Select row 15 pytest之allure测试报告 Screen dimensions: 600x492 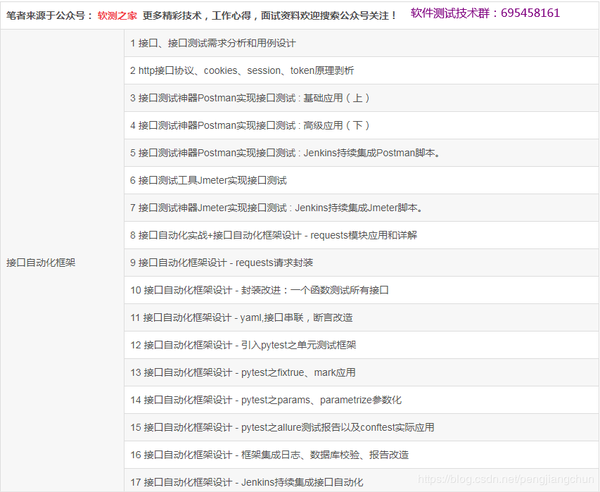pyautogui.click(x=362, y=427)
